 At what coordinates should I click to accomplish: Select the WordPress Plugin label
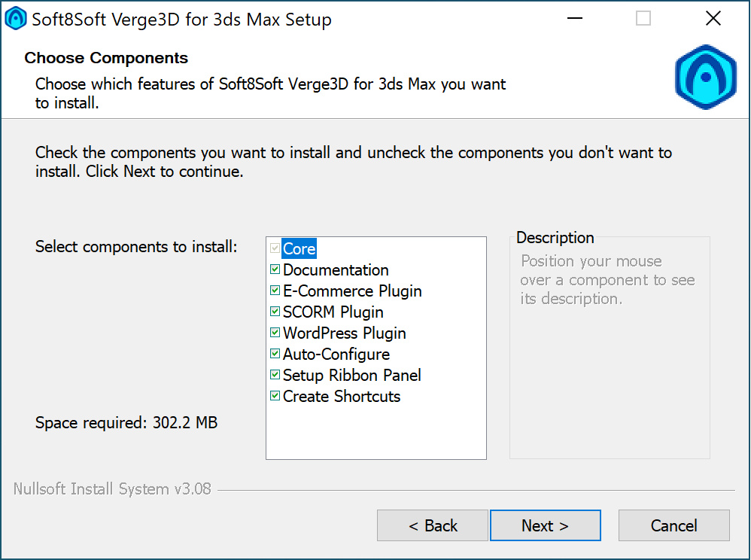345,333
